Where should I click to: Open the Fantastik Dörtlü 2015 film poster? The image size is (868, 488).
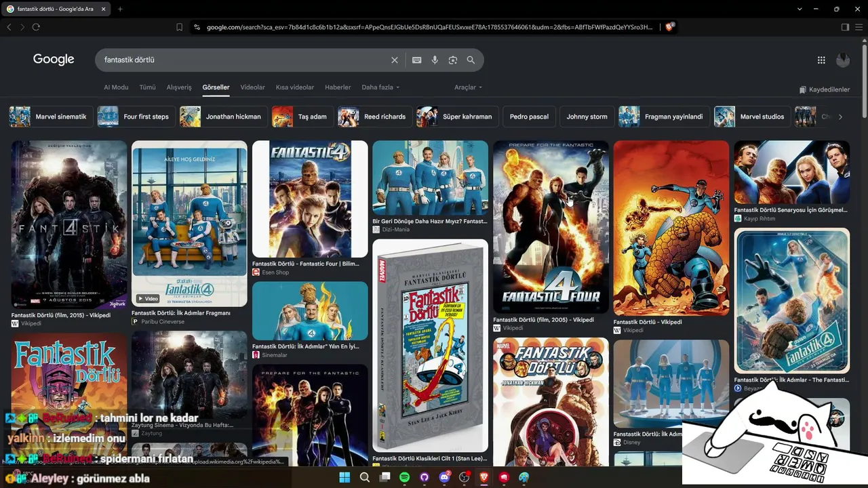tap(69, 225)
